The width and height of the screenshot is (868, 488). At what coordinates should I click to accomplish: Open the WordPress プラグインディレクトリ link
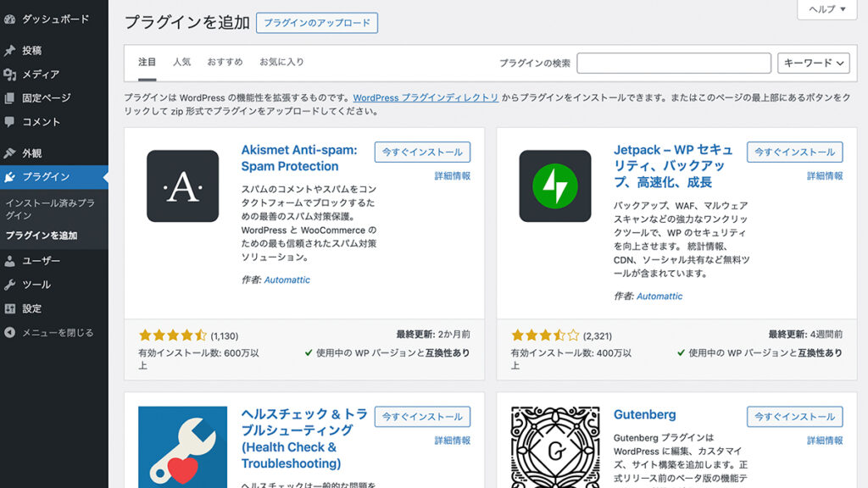pyautogui.click(x=426, y=97)
